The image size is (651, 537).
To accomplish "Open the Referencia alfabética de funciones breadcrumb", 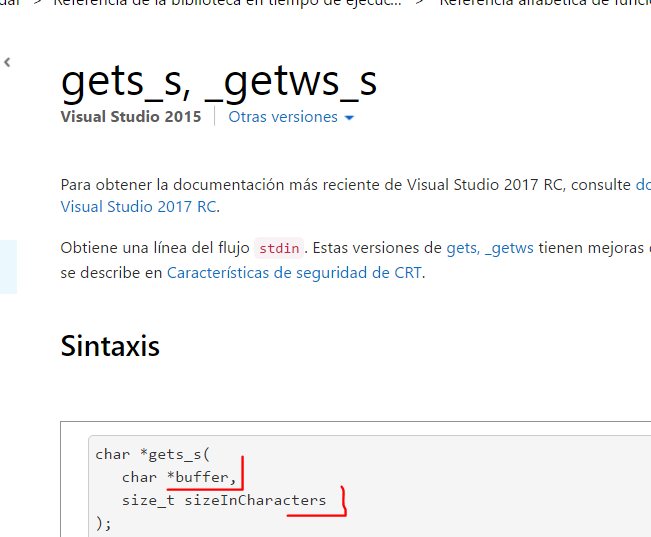I will (x=545, y=3).
